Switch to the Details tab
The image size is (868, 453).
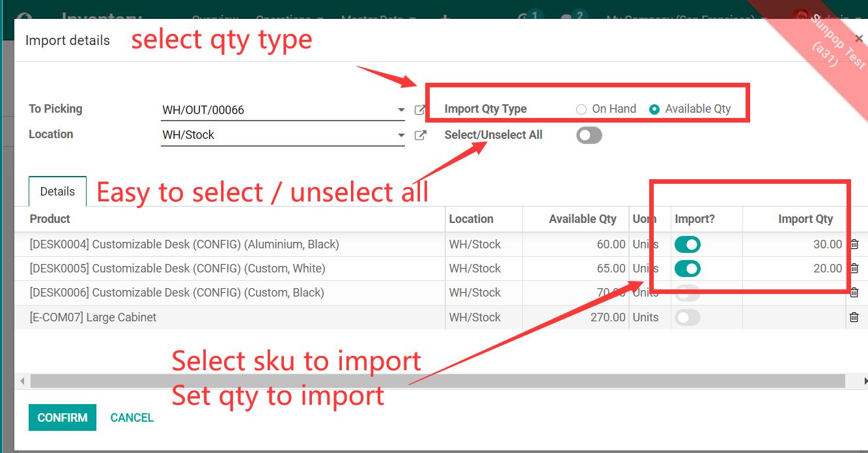coord(57,192)
